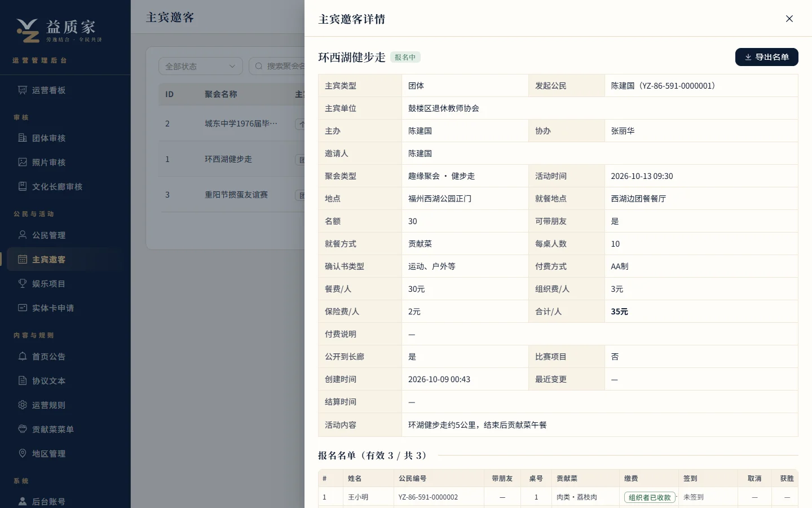
Task: Click 王小明 in the signup list
Action: [358, 497]
